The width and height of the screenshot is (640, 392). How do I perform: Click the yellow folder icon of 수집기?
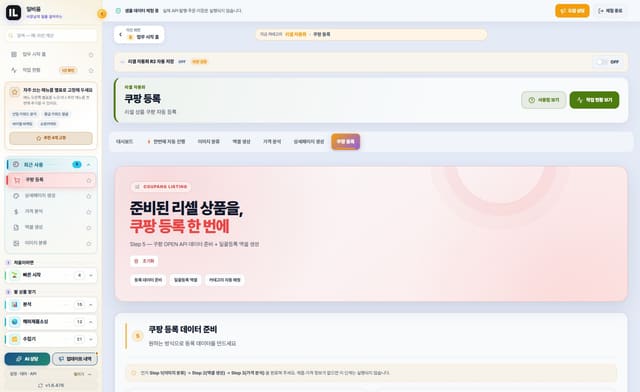pyautogui.click(x=15, y=339)
